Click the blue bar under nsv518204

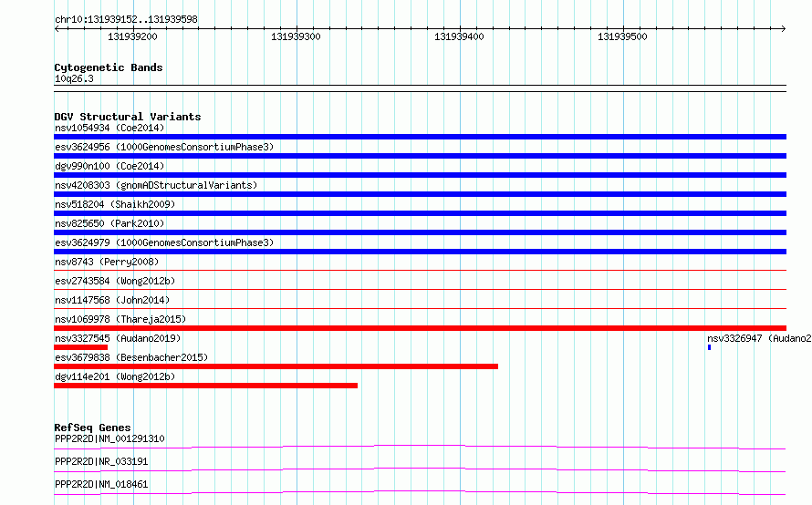tap(420, 213)
